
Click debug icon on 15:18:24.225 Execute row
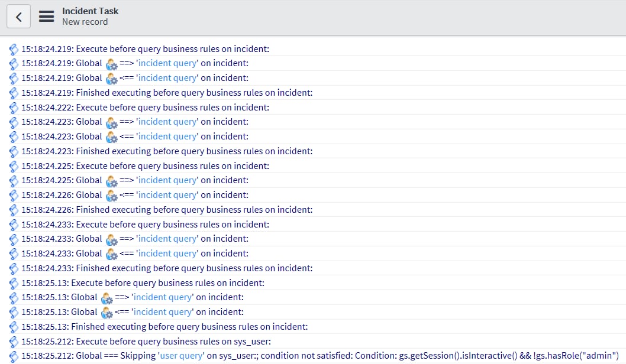pos(14,167)
